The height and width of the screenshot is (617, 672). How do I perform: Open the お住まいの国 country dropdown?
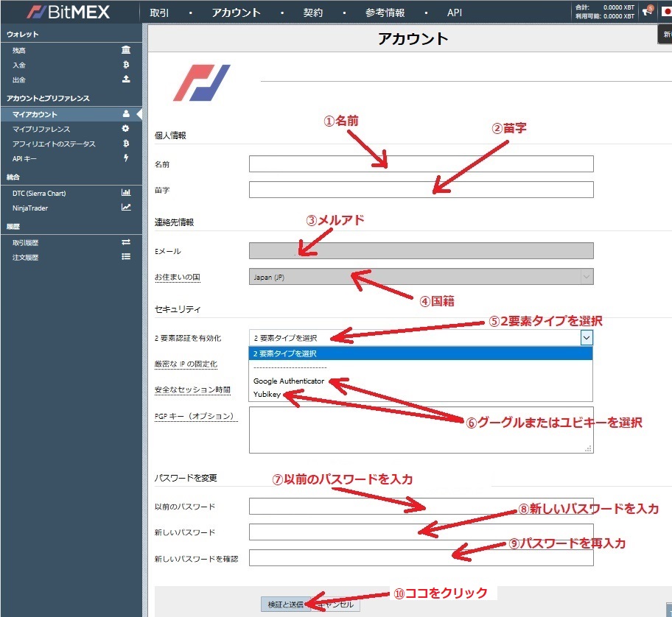point(421,277)
